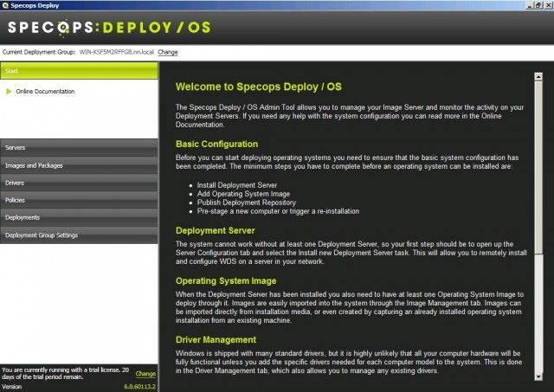This screenshot has width=554, height=392.
Task: Click the 'Basic Configuration' heading
Action: pos(217,145)
